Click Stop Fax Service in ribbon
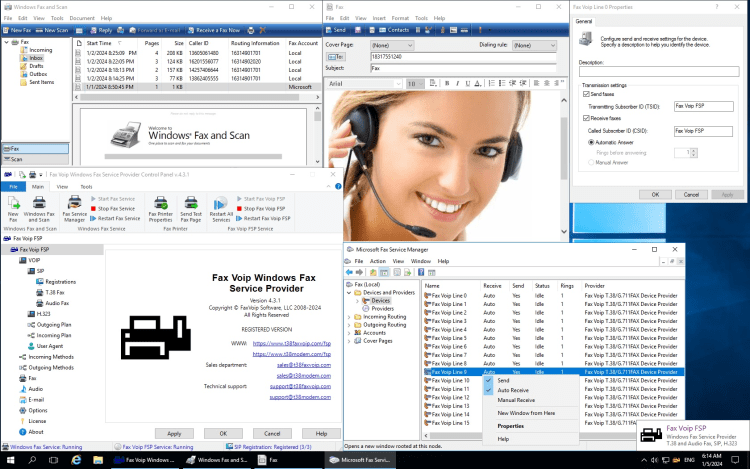This screenshot has width=750, height=469. click(113, 209)
